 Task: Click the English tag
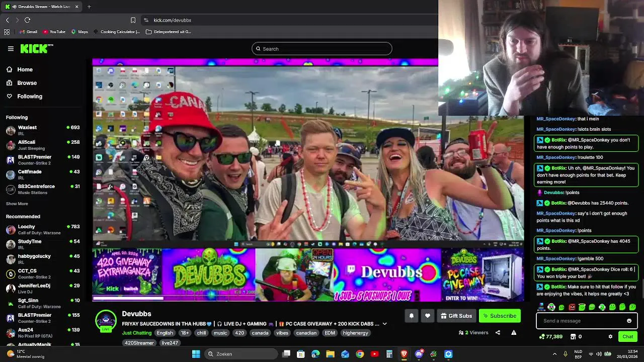165,333
